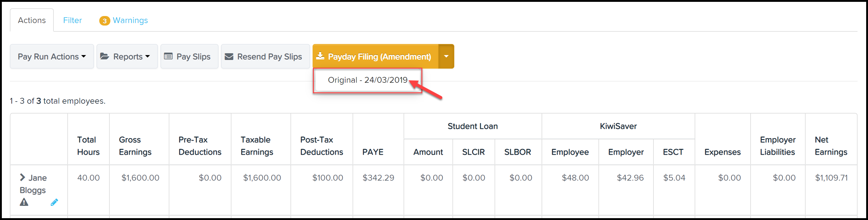Click the envelope icon on Resend Pay Slips

pyautogui.click(x=229, y=56)
